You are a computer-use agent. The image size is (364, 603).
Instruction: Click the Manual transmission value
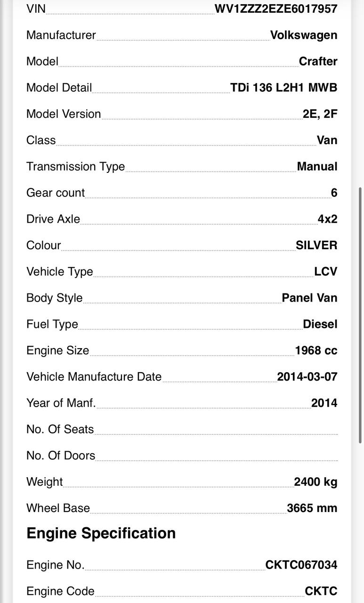coord(317,167)
